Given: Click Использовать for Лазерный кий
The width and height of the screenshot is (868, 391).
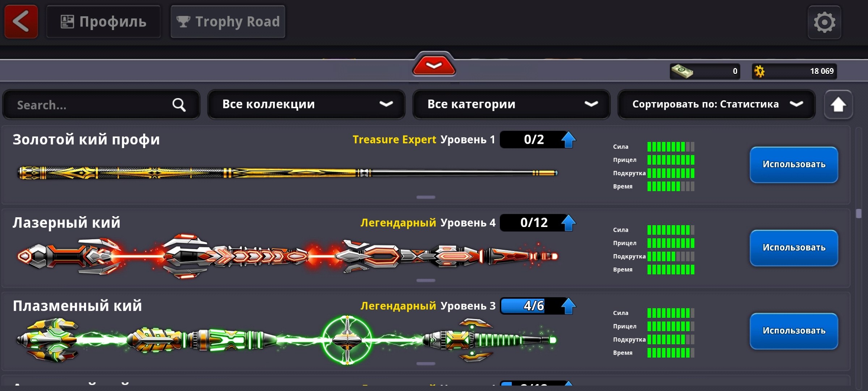Looking at the screenshot, I should click(794, 248).
